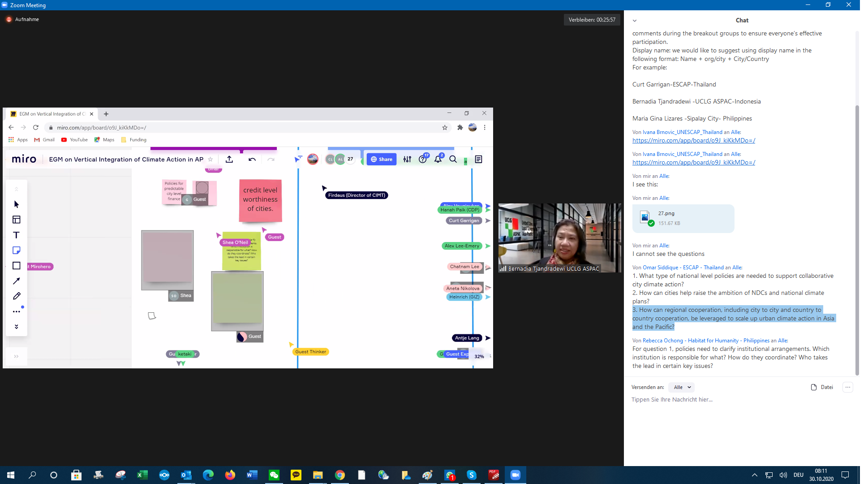
Task: Select the sticky note tool in Miro
Action: (x=17, y=251)
